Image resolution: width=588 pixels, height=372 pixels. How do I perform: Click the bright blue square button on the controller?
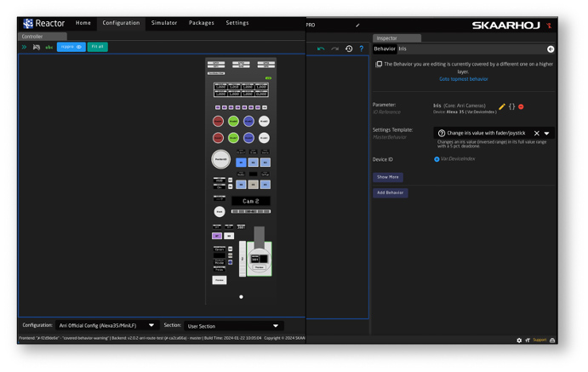pyautogui.click(x=241, y=163)
